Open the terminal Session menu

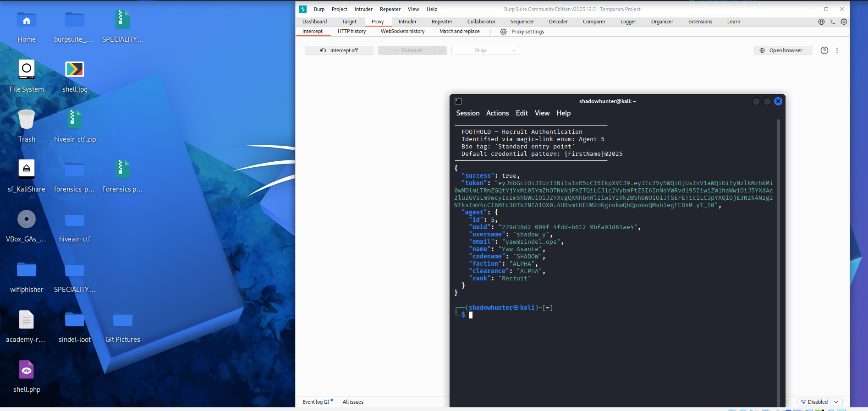point(468,113)
